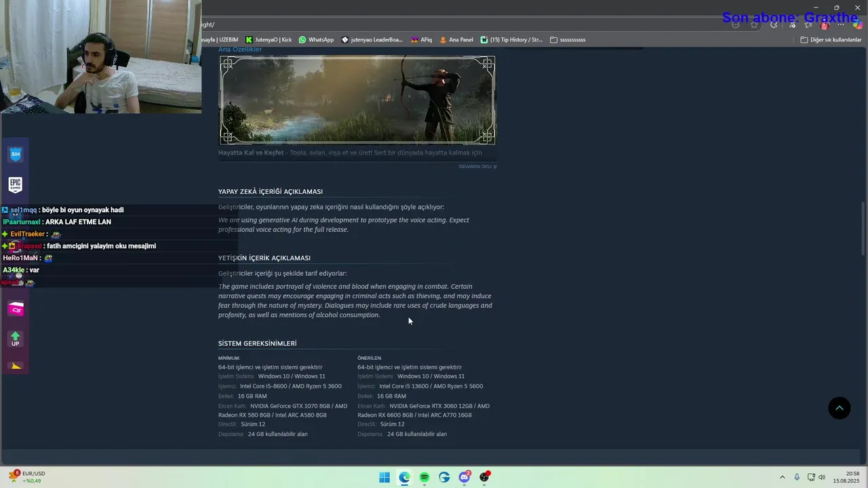
Task: Click chat username EvilTraeker
Action: (x=27, y=235)
